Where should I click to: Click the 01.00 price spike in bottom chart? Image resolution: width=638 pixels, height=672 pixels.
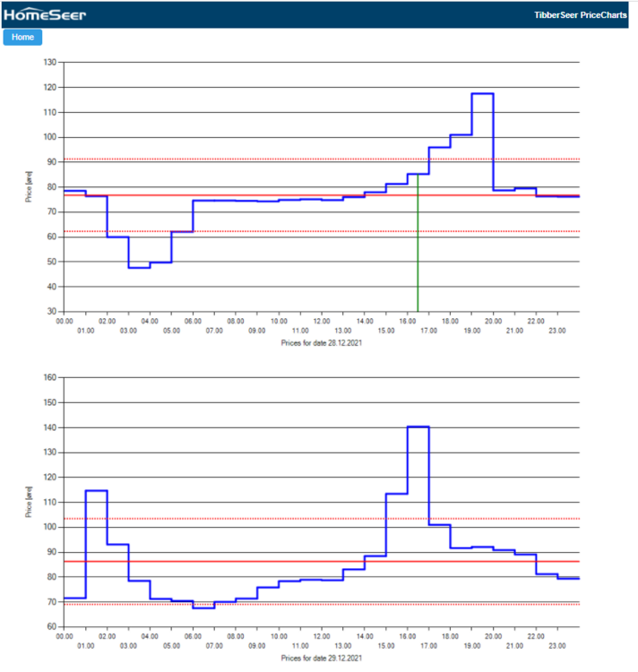tap(96, 490)
